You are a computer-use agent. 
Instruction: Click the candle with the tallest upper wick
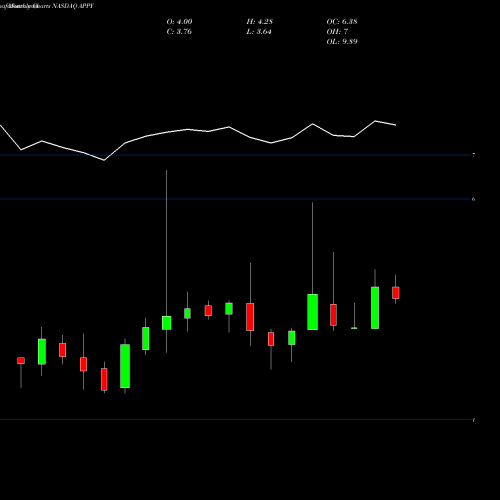point(167,323)
